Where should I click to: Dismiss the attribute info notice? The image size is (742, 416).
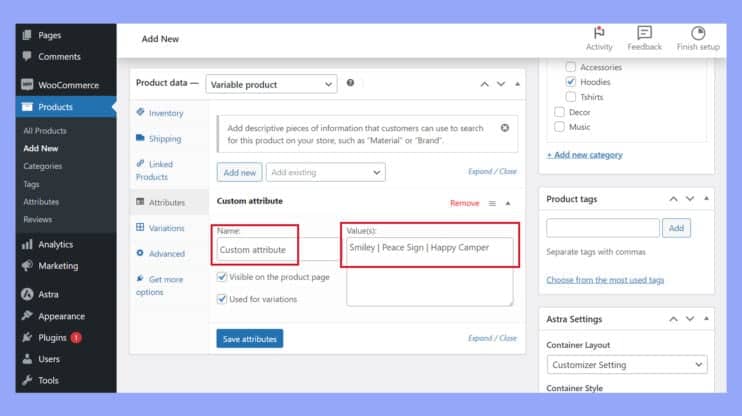[x=505, y=128]
